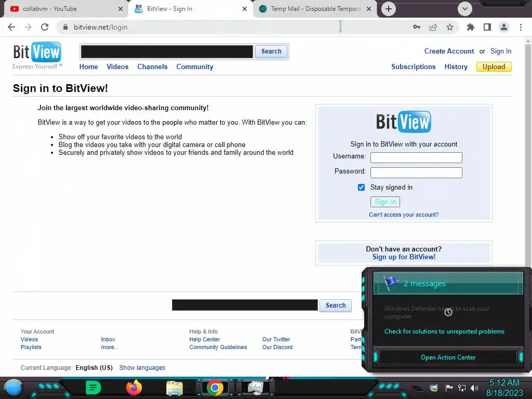
Task: Open the footer Playlists link
Action: pyautogui.click(x=31, y=347)
